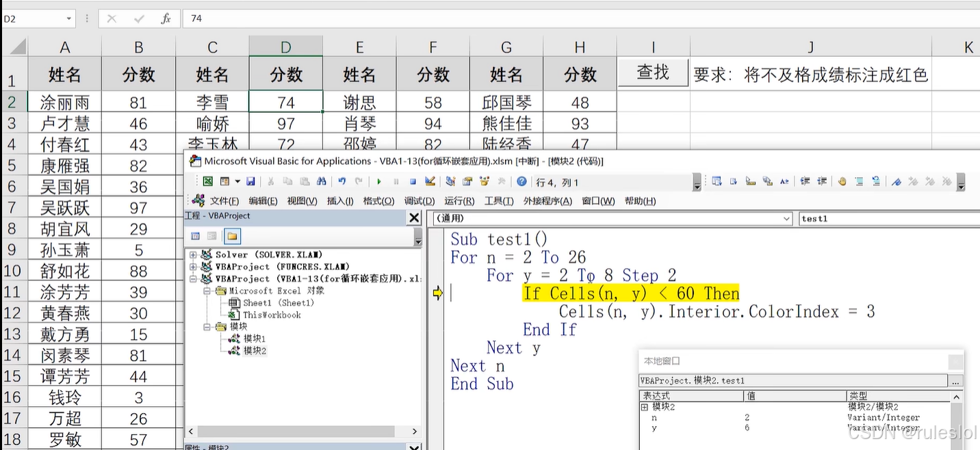Run the test1 macro with Run Sub icon
Image resolution: width=980 pixels, height=450 pixels.
380,181
